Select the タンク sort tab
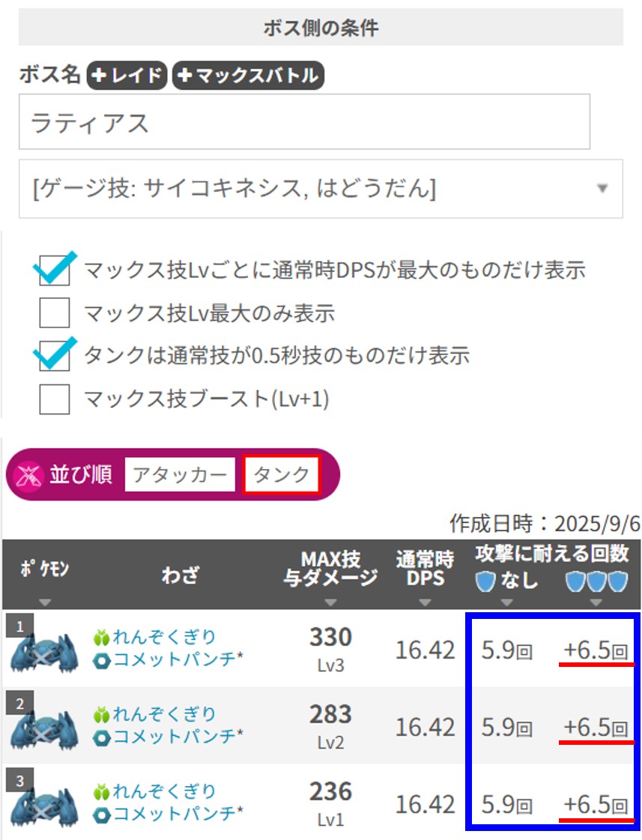The image size is (642, 840). [282, 475]
